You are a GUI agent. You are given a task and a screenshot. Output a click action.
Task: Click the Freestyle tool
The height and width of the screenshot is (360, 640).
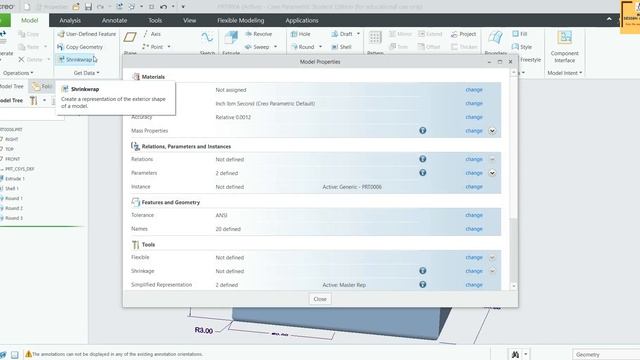tap(530, 60)
